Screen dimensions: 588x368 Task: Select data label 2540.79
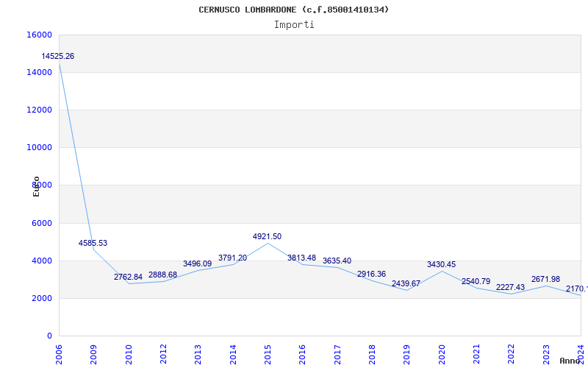[x=476, y=282]
